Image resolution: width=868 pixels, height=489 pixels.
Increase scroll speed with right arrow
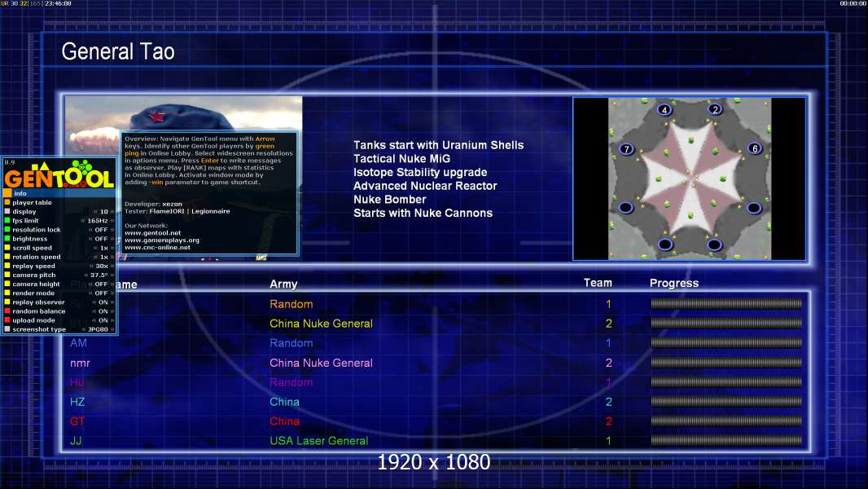click(x=112, y=248)
